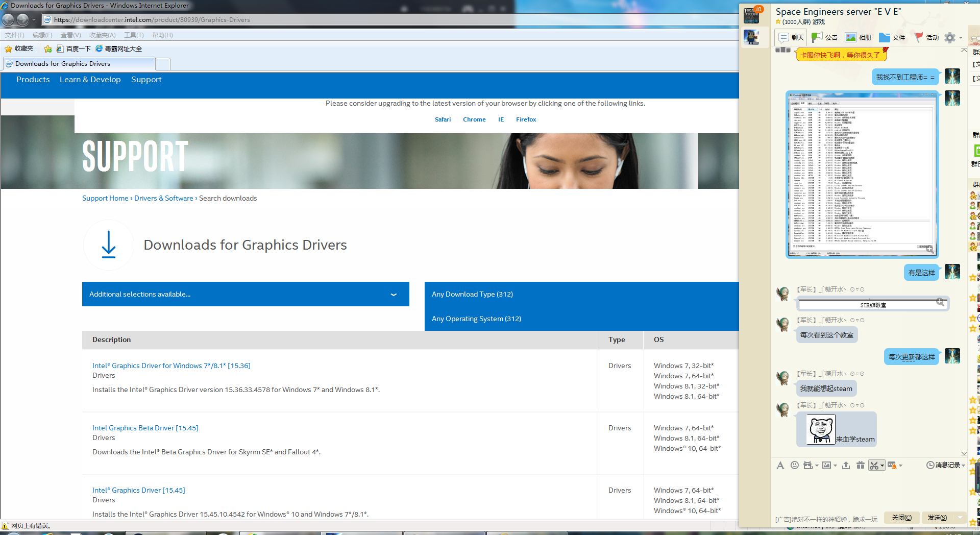This screenshot has width=980, height=535.
Task: Click the Safari browser upgrade link
Action: (x=443, y=119)
